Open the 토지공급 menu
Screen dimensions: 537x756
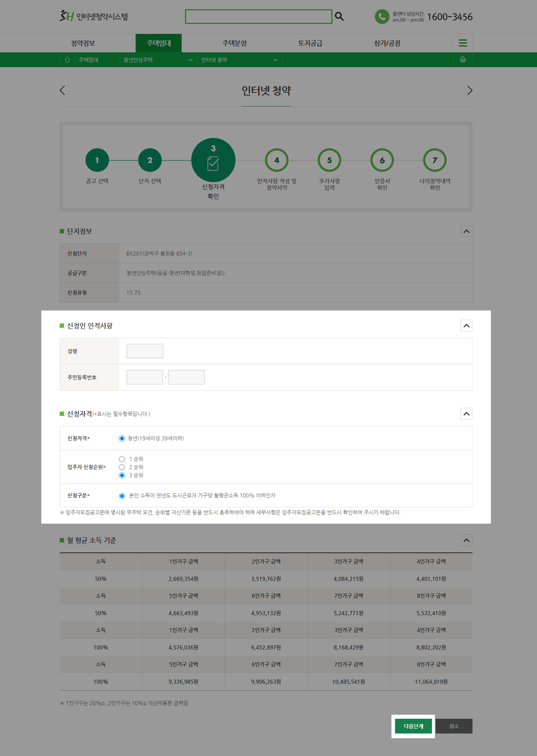pyautogui.click(x=310, y=43)
